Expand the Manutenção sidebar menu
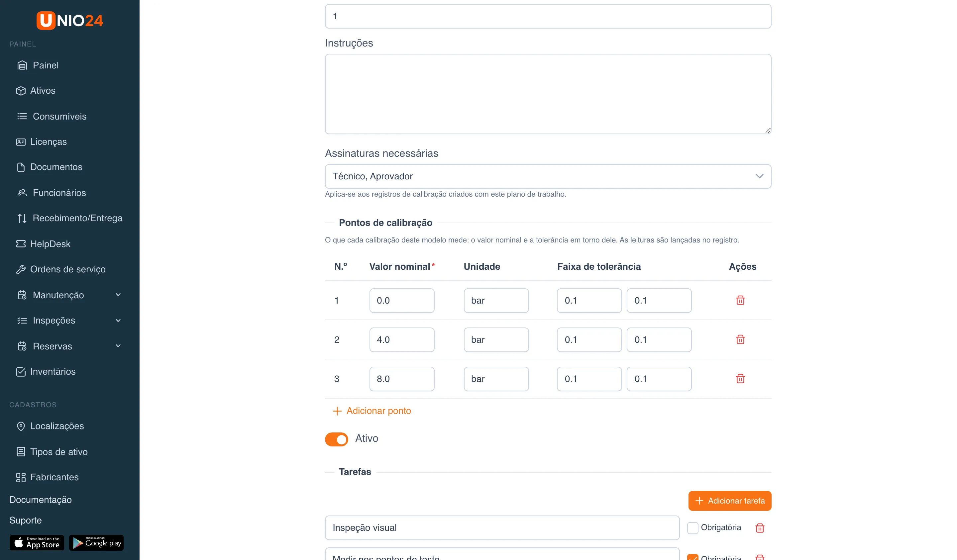 [x=69, y=295]
